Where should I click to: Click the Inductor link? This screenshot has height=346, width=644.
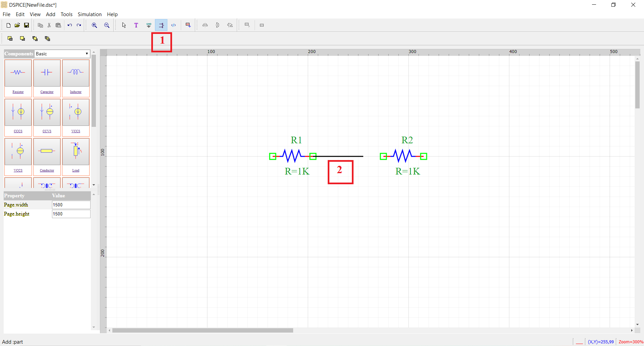tap(76, 92)
